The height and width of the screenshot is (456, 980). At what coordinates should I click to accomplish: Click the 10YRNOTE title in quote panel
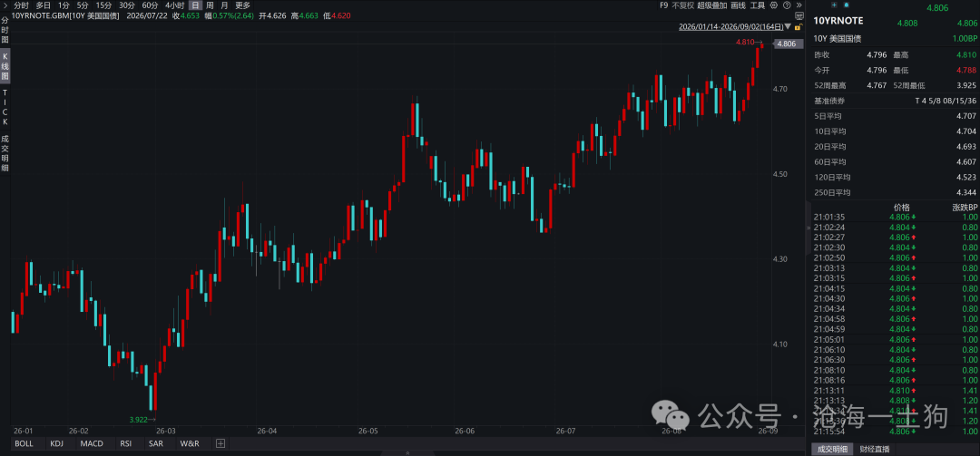point(838,21)
